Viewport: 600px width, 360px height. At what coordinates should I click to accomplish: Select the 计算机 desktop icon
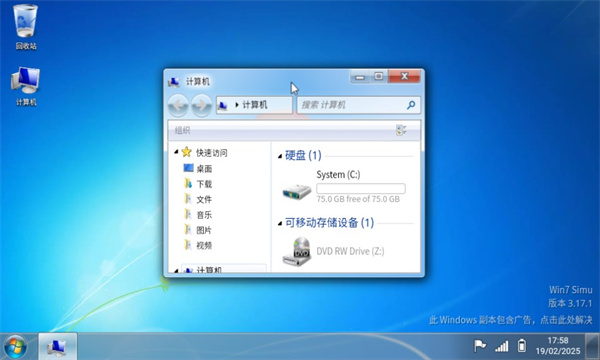(26, 86)
